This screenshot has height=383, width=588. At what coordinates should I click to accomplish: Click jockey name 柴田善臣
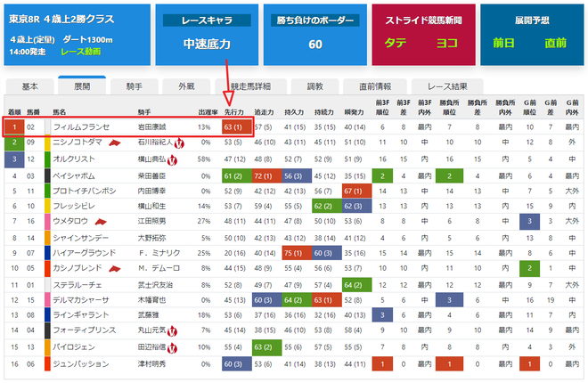(151, 175)
